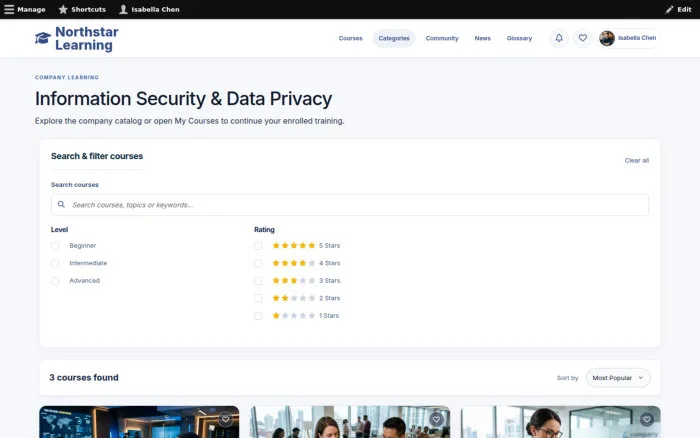700x438 pixels.
Task: Check the Beginner level checkbox
Action: (x=55, y=246)
